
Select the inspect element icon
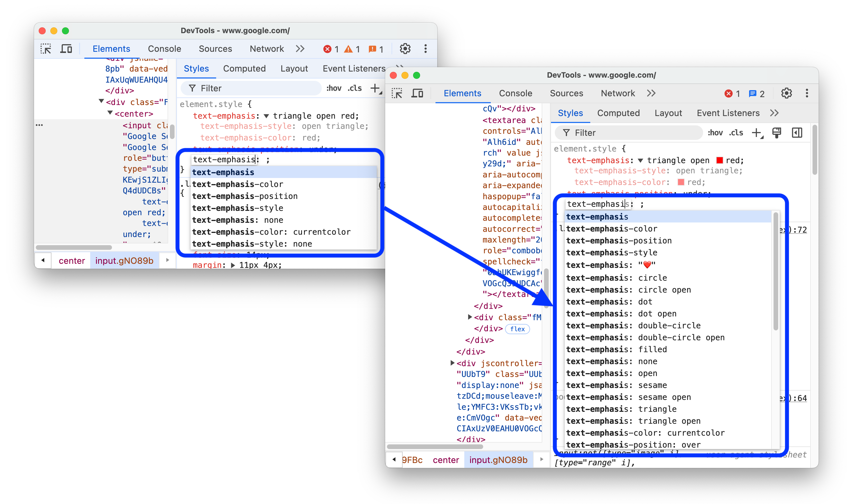47,49
